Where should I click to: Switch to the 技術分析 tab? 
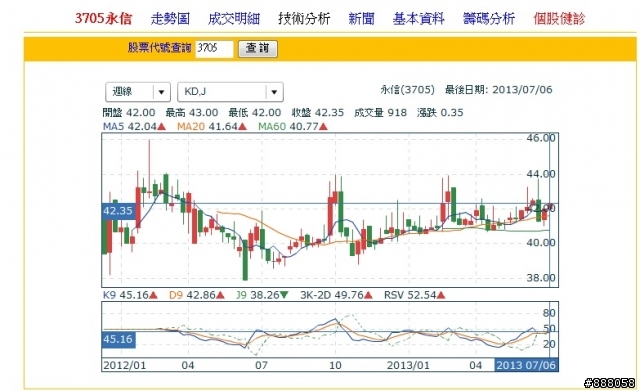point(304,18)
